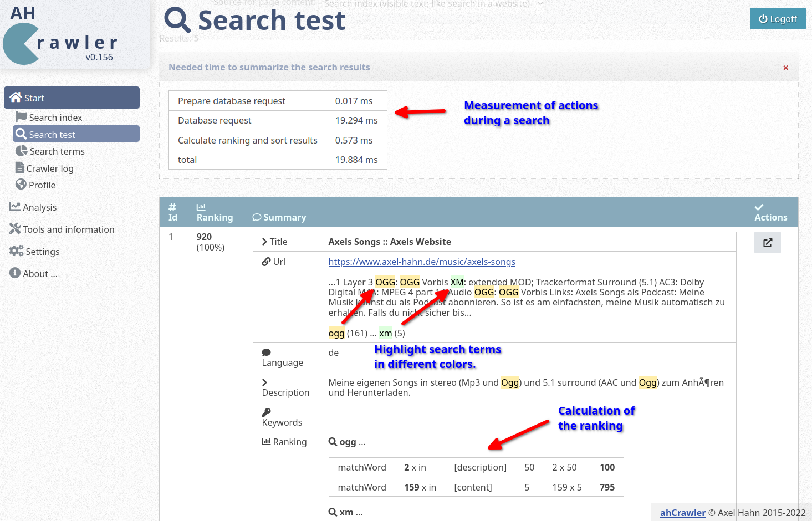Click the magnifier icon beside ogg term
The width and height of the screenshot is (812, 521).
[333, 442]
